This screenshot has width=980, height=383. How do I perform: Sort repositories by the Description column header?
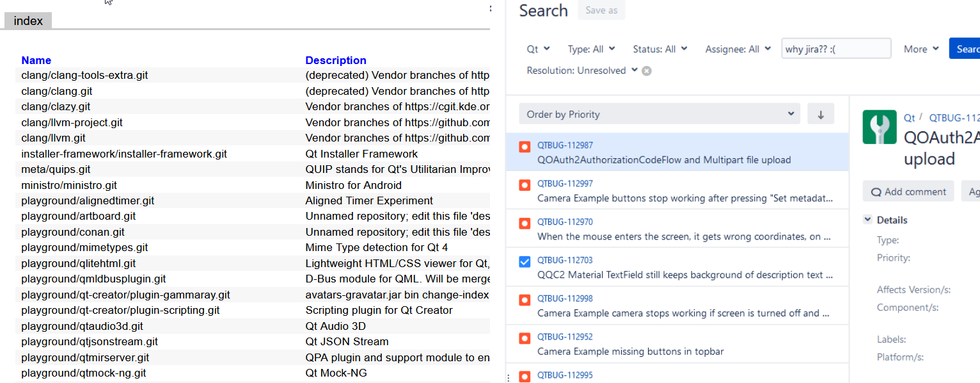click(336, 60)
